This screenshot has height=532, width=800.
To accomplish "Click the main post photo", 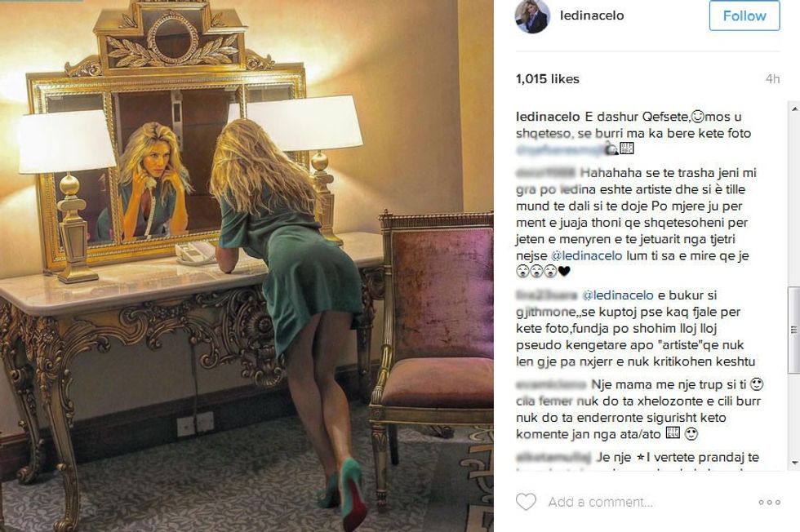I will click(247, 266).
